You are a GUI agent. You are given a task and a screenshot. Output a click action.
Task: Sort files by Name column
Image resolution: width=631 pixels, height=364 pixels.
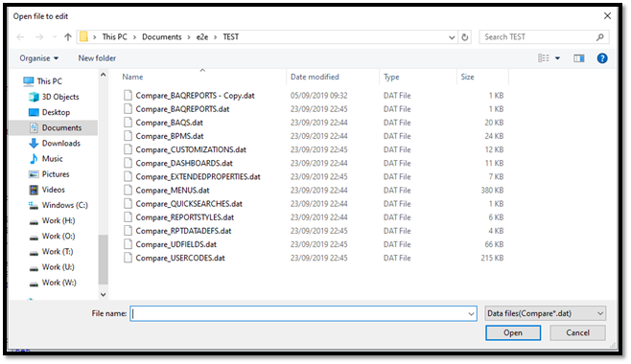click(x=132, y=77)
